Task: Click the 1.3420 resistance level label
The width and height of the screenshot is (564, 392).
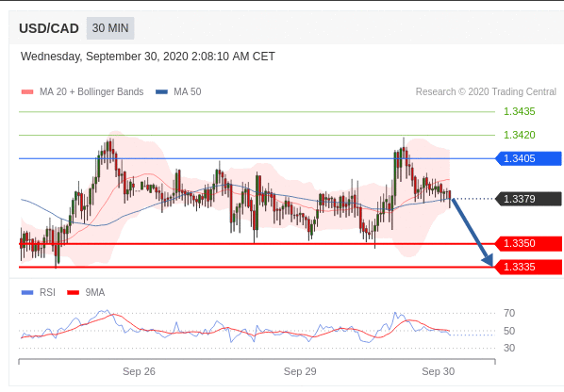Action: 520,135
